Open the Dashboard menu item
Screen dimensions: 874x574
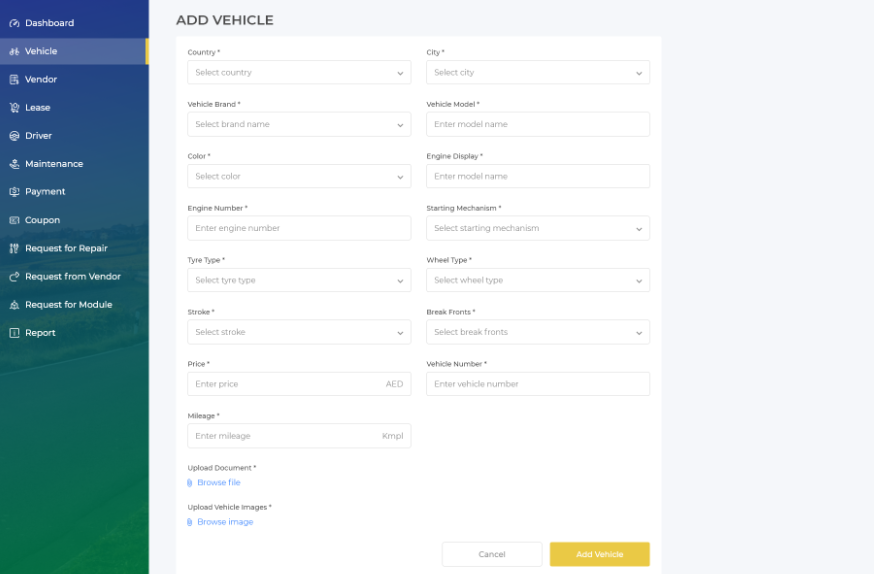point(74,23)
